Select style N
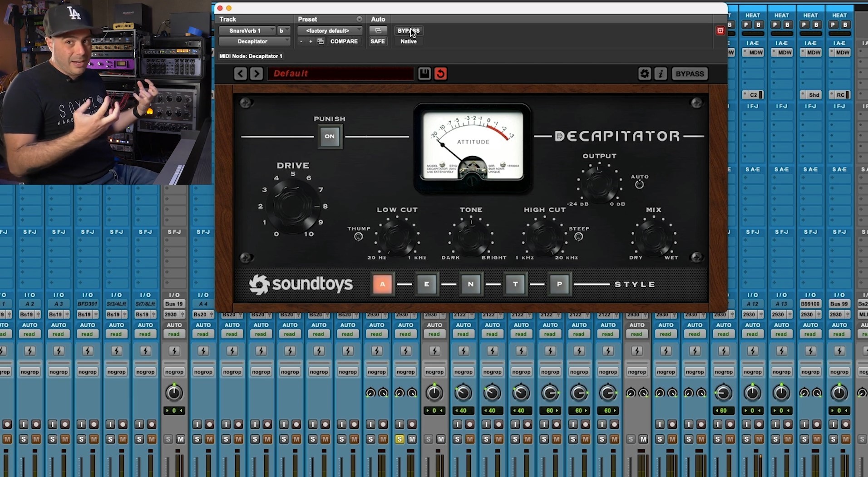Image resolution: width=868 pixels, height=477 pixels. (x=471, y=285)
